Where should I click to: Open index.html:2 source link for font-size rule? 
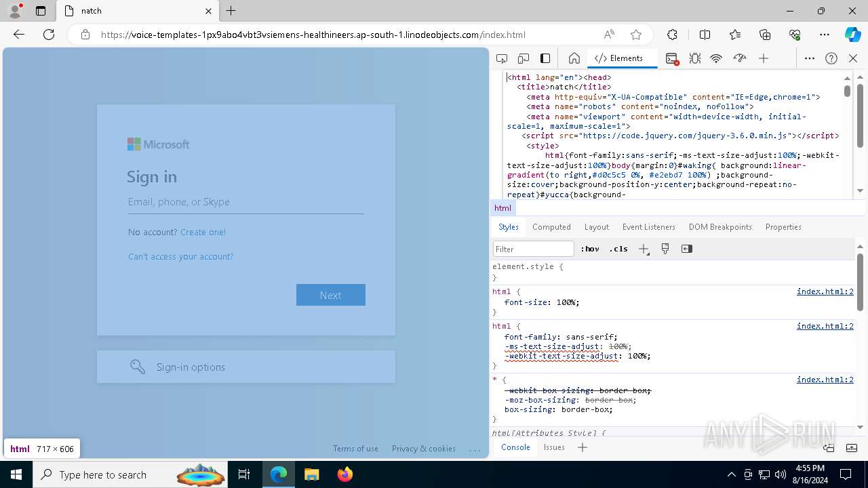[x=825, y=291]
